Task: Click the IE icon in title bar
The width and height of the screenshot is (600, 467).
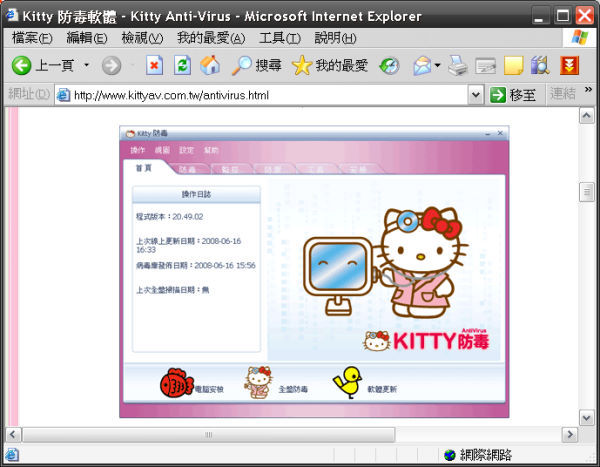Action: (x=11, y=15)
